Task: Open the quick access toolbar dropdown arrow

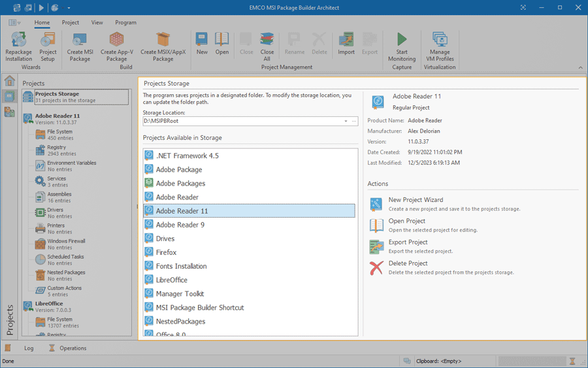Action: pyautogui.click(x=69, y=8)
